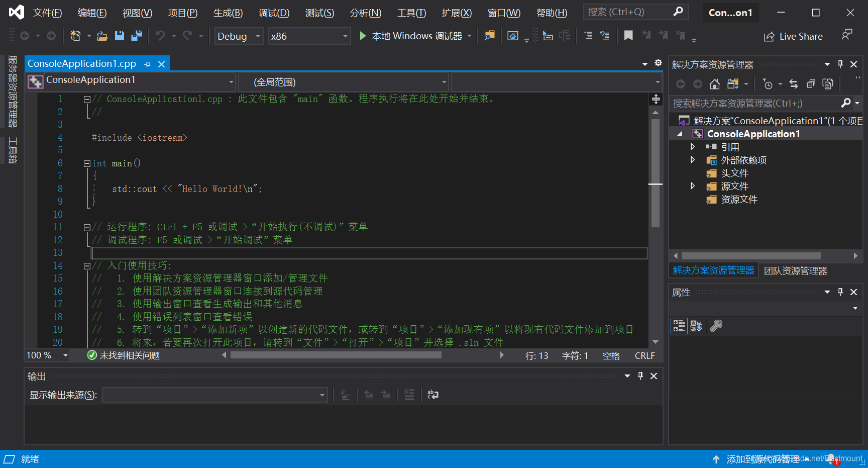Viewport: 868px width, 468px height.
Task: Open the global scope (全局范围) dropdown
Action: [x=344, y=82]
